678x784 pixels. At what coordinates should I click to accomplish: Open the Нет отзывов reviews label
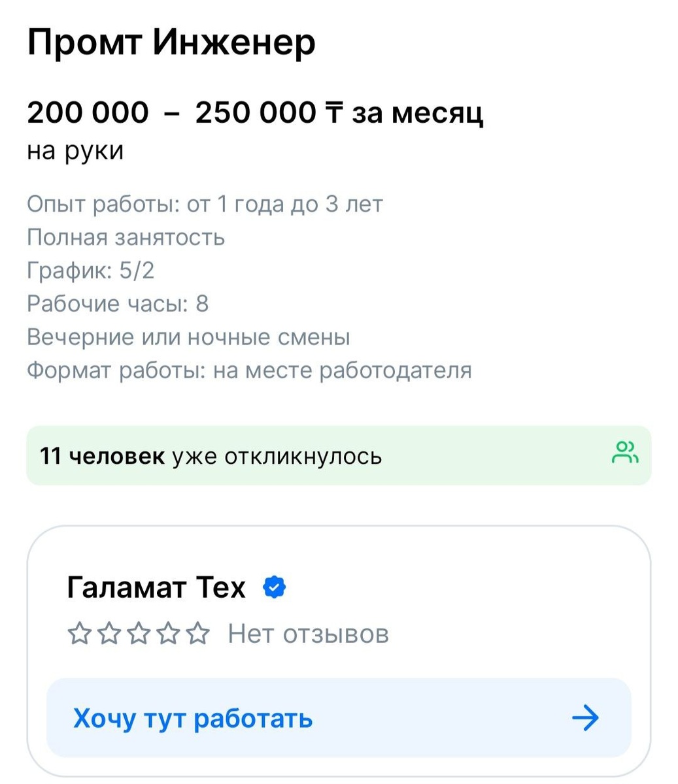[x=308, y=633]
